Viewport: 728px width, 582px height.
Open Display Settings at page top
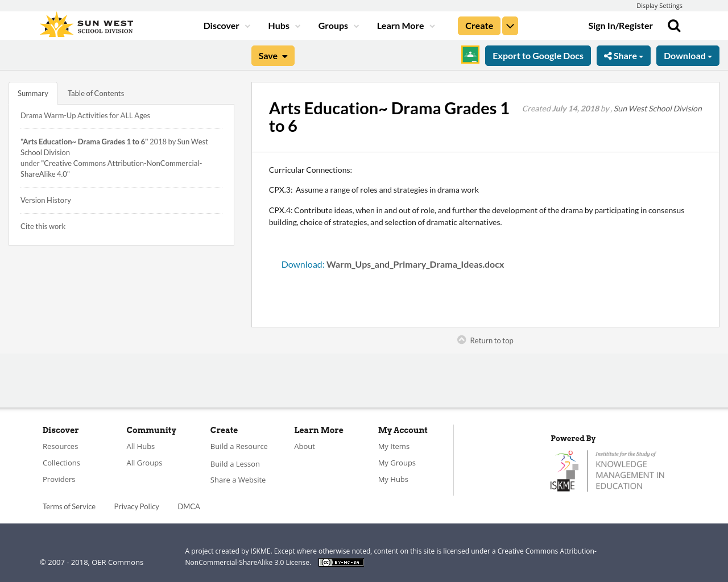click(x=659, y=5)
